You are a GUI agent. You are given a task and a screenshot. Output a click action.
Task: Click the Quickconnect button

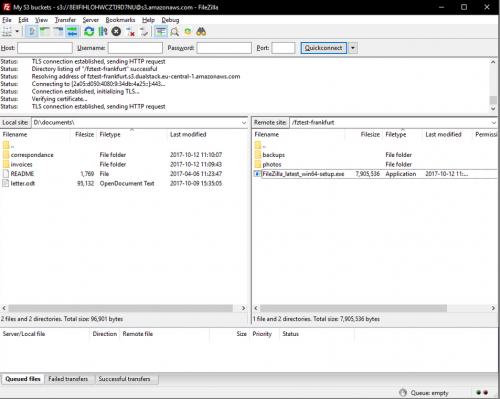[x=324, y=48]
